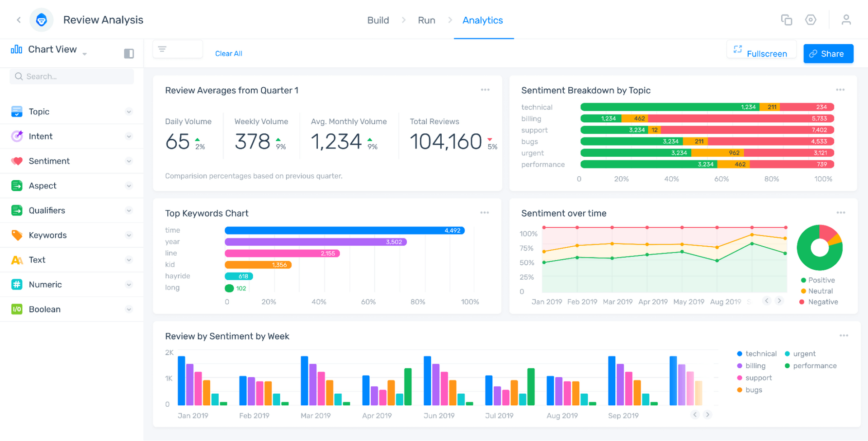The image size is (868, 441).
Task: Collapse the sidebar with the panel icon
Action: [129, 54]
